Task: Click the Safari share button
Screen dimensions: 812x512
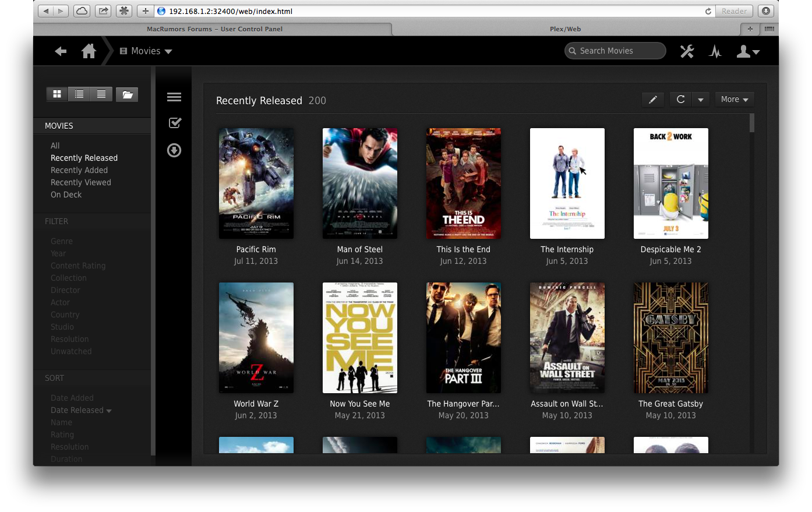Action: pyautogui.click(x=103, y=11)
